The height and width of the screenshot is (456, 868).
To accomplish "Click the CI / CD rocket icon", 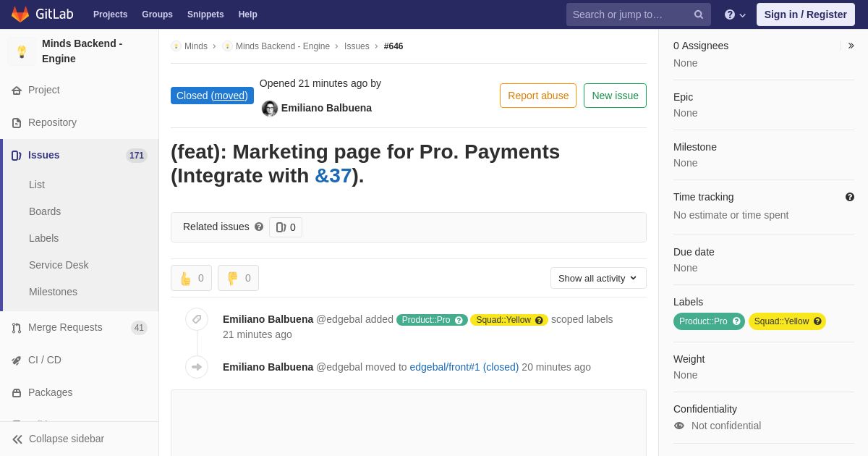I will click(x=17, y=360).
